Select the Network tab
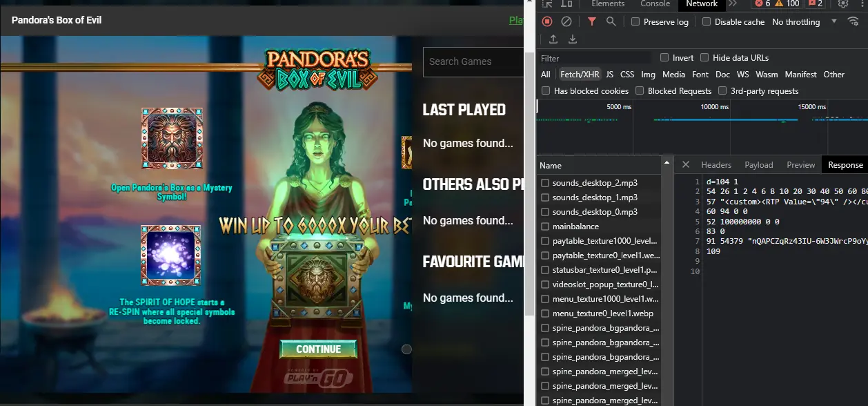The image size is (868, 406). click(702, 3)
